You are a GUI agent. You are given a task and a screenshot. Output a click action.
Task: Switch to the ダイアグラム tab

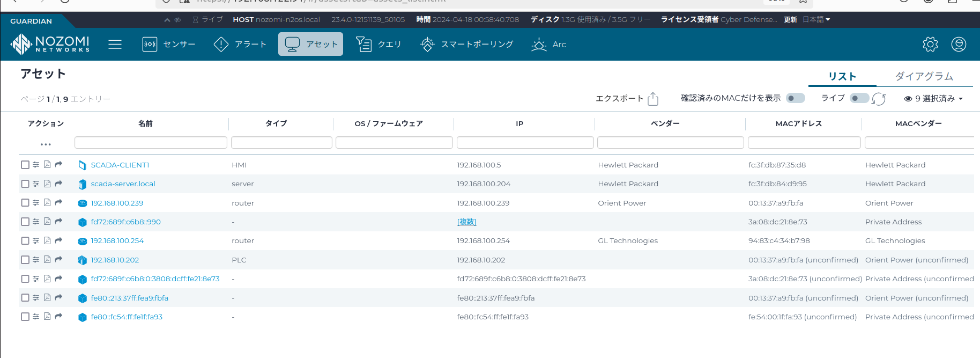point(924,76)
